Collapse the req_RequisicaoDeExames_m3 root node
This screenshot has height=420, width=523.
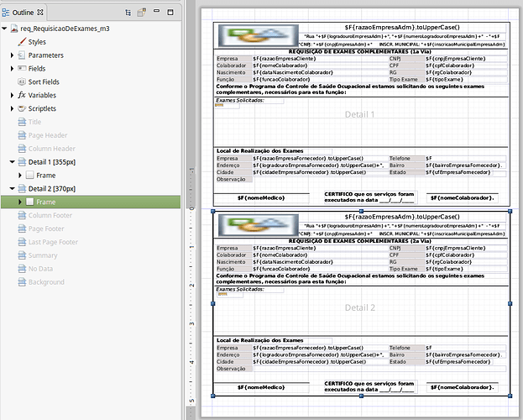tap(4, 29)
